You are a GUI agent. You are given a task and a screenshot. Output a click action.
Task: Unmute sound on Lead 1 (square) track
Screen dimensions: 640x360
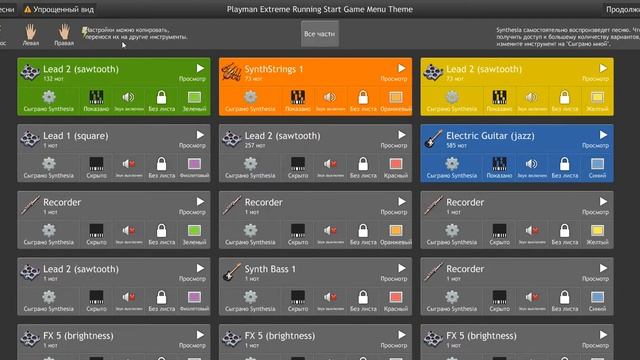tap(128, 164)
